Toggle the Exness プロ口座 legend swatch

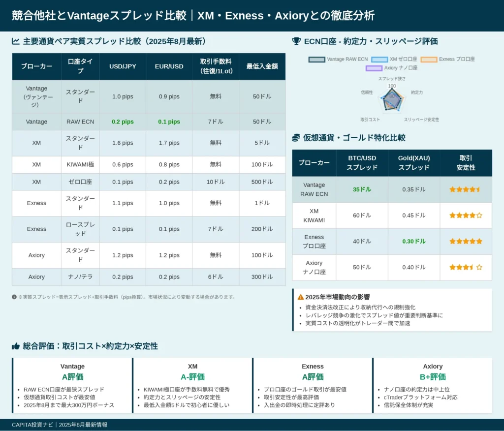point(429,60)
